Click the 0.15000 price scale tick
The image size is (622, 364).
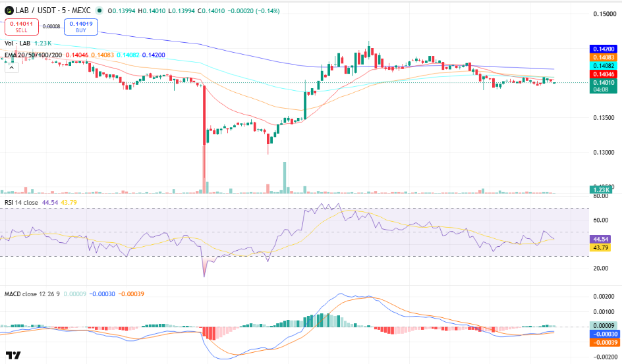click(605, 14)
